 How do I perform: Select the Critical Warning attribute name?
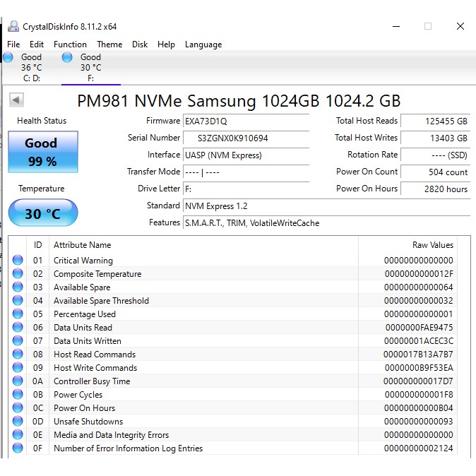point(83,261)
